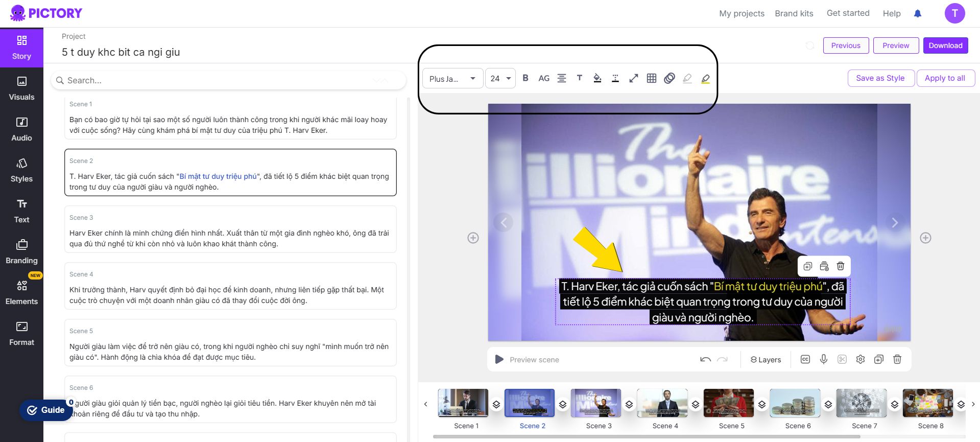The height and width of the screenshot is (442, 980).
Task: Add a scene after with right plus
Action: click(925, 238)
